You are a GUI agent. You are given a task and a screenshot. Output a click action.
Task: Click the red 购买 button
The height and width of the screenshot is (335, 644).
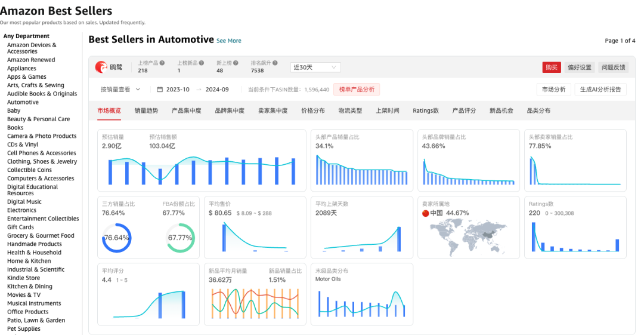click(552, 67)
